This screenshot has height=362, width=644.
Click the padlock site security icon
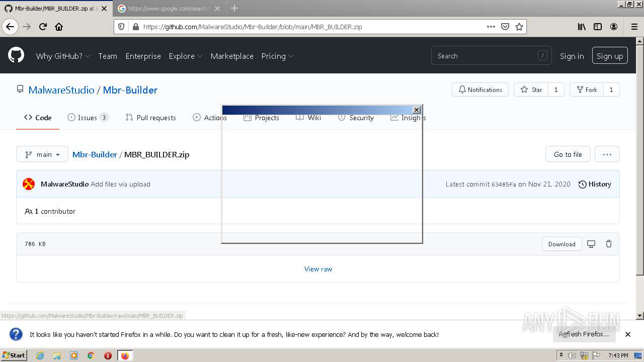[135, 27]
